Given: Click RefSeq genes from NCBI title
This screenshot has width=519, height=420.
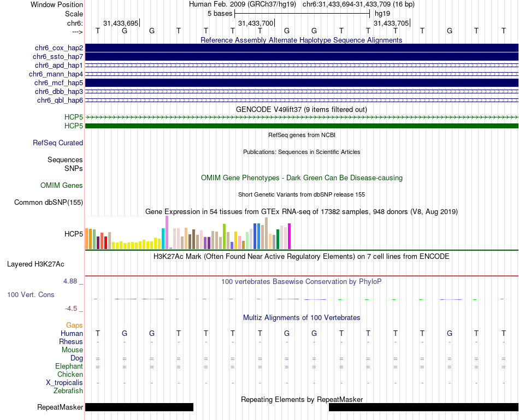Looking at the screenshot, I should pos(302,135).
